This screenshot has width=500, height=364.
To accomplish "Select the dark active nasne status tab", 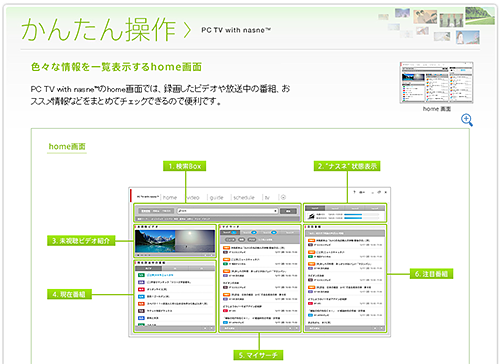I will click(x=315, y=208).
